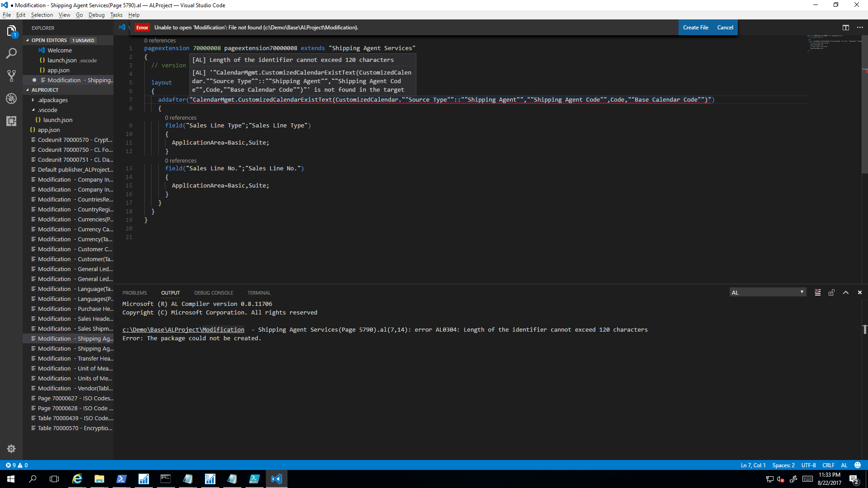Click the Clear Output icon in the panel
The width and height of the screenshot is (868, 488).
[x=817, y=292]
